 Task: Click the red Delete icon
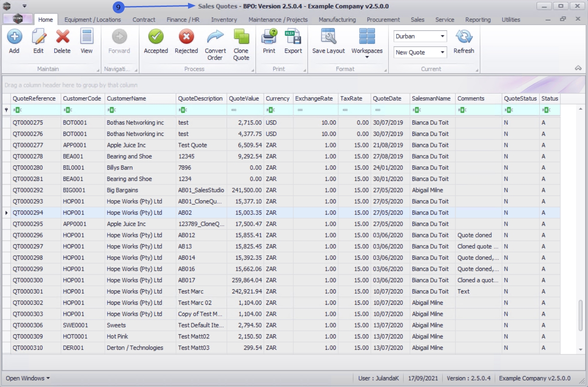[62, 37]
